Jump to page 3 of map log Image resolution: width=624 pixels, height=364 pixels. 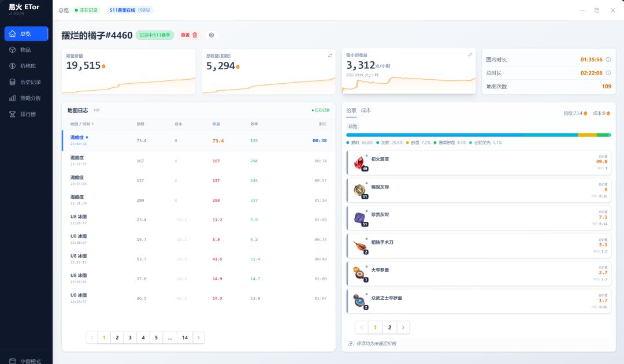(x=130, y=338)
